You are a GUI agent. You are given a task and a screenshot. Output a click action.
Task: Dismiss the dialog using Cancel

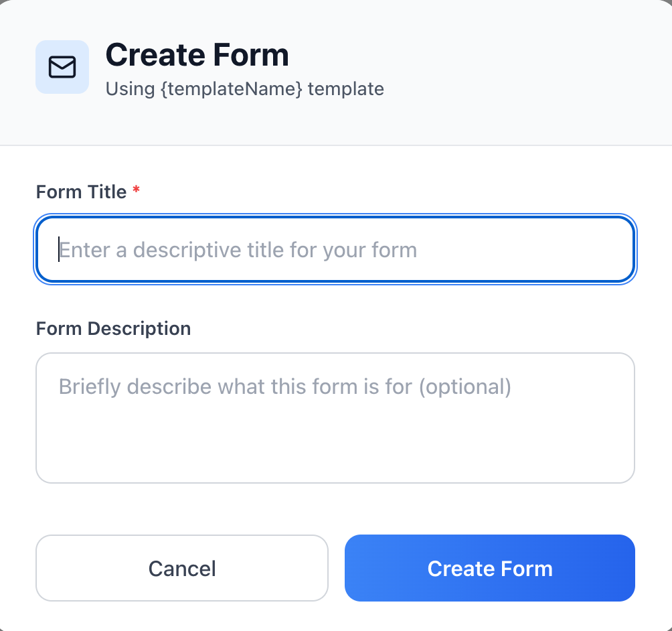click(x=181, y=568)
